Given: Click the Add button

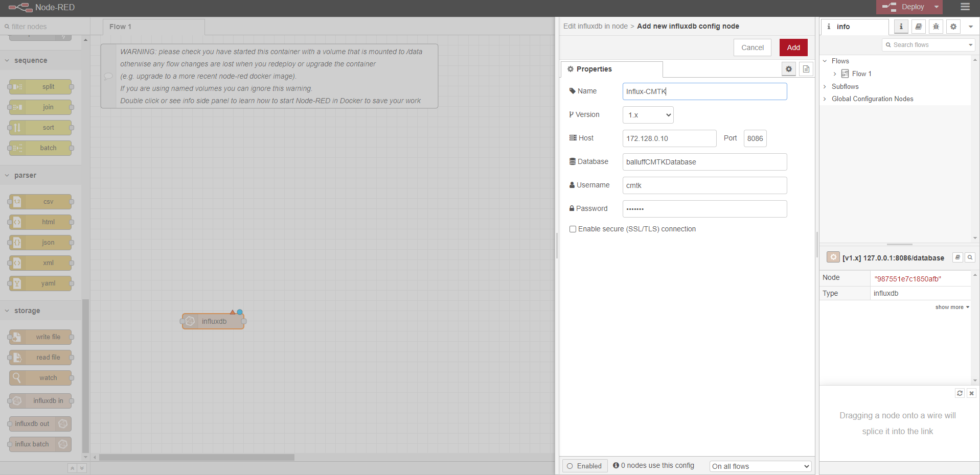Looking at the screenshot, I should tap(793, 47).
